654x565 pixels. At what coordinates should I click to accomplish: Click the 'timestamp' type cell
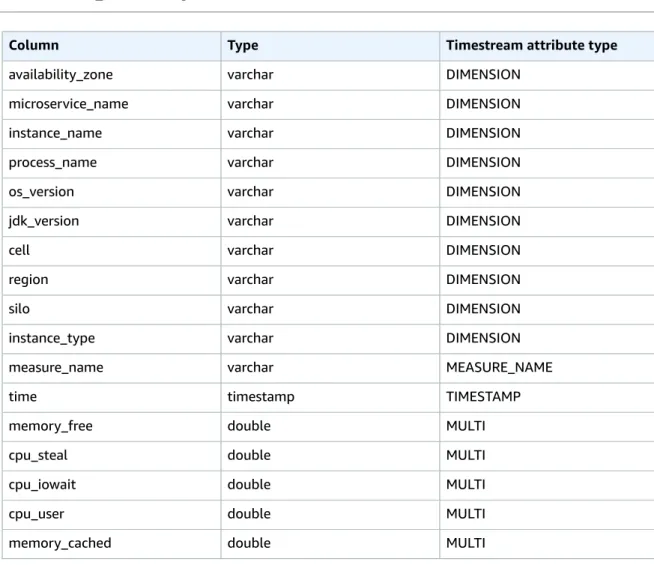(330, 397)
